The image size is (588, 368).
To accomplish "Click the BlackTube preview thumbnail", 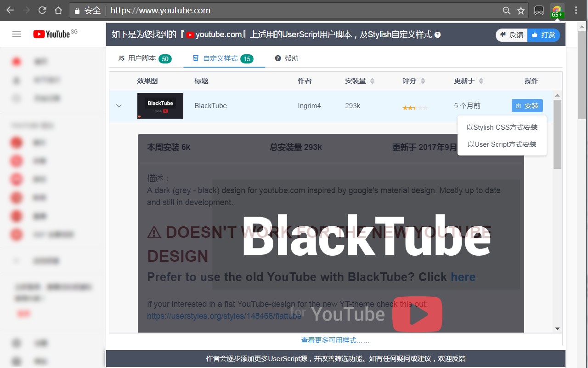I will point(160,106).
